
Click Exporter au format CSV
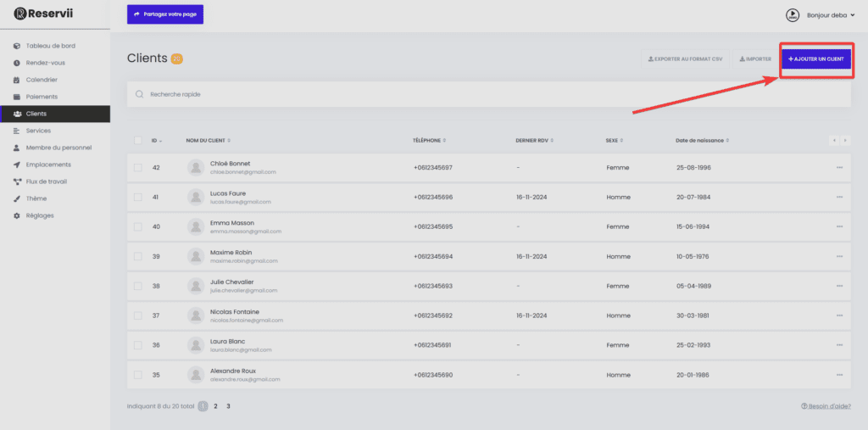[685, 59]
